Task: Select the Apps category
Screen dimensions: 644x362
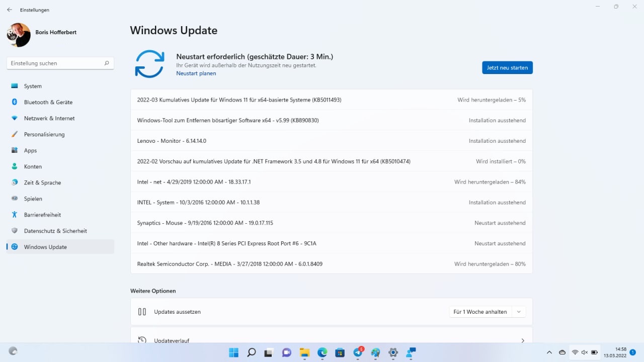Action: (x=30, y=150)
